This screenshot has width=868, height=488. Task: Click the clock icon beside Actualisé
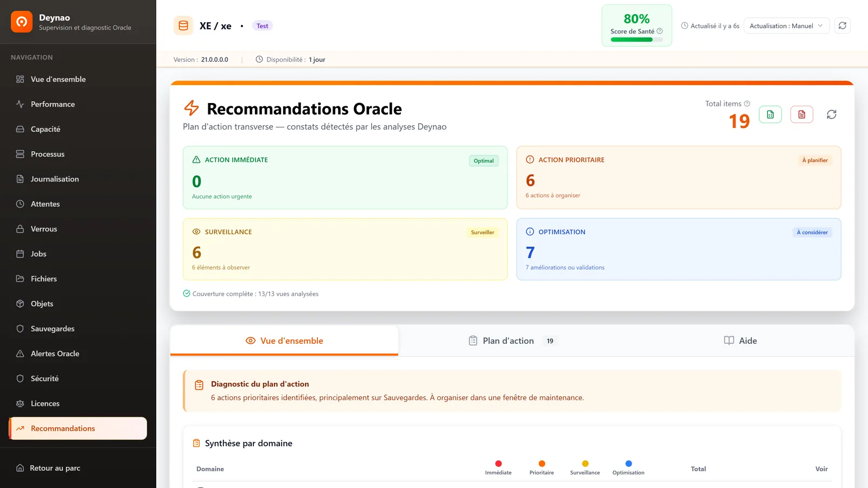(x=685, y=25)
